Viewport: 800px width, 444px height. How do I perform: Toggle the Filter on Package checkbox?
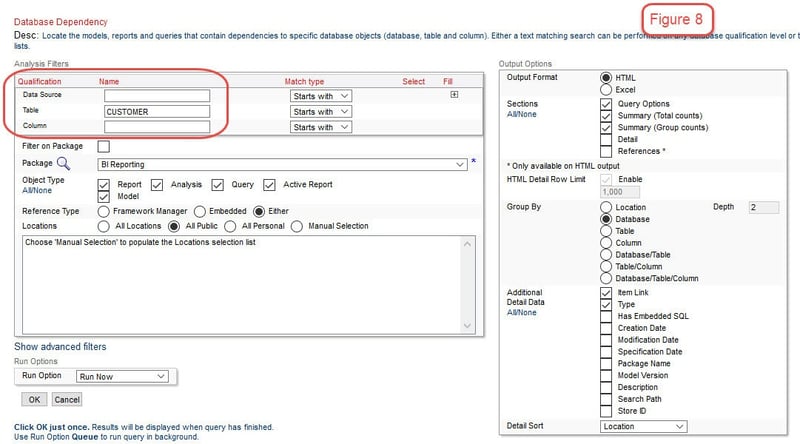click(x=104, y=146)
